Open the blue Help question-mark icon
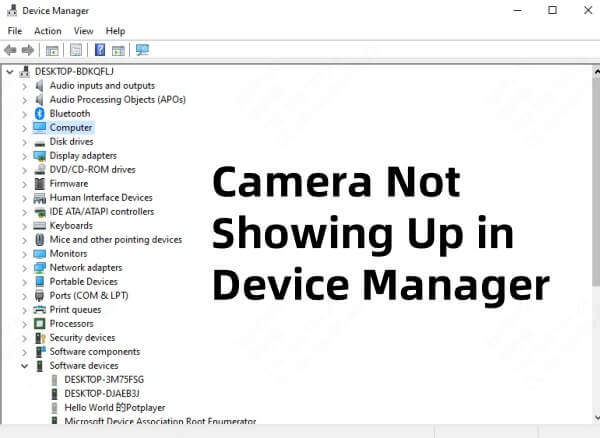This screenshot has height=438, width=600. pos(100,50)
